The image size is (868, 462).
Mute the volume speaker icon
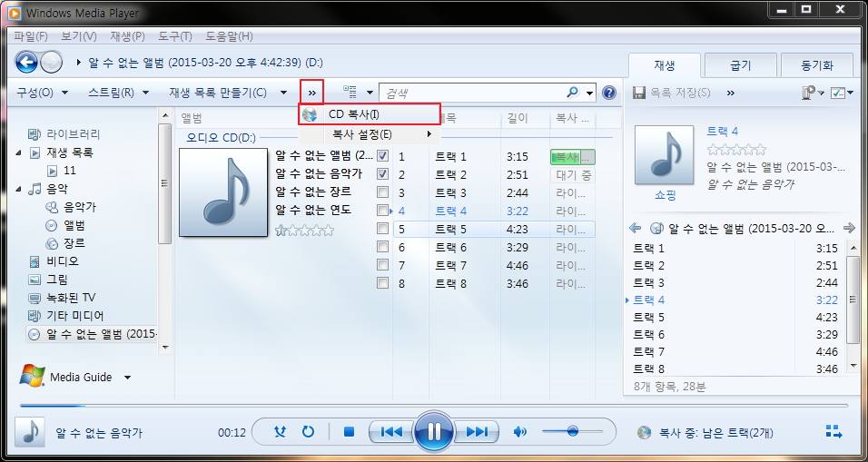[x=520, y=431]
